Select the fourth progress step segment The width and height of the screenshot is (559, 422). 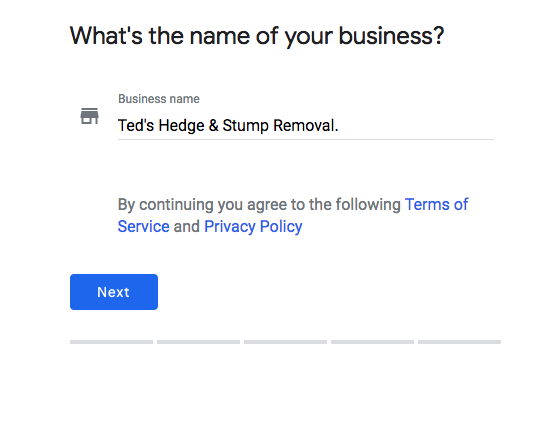372,342
